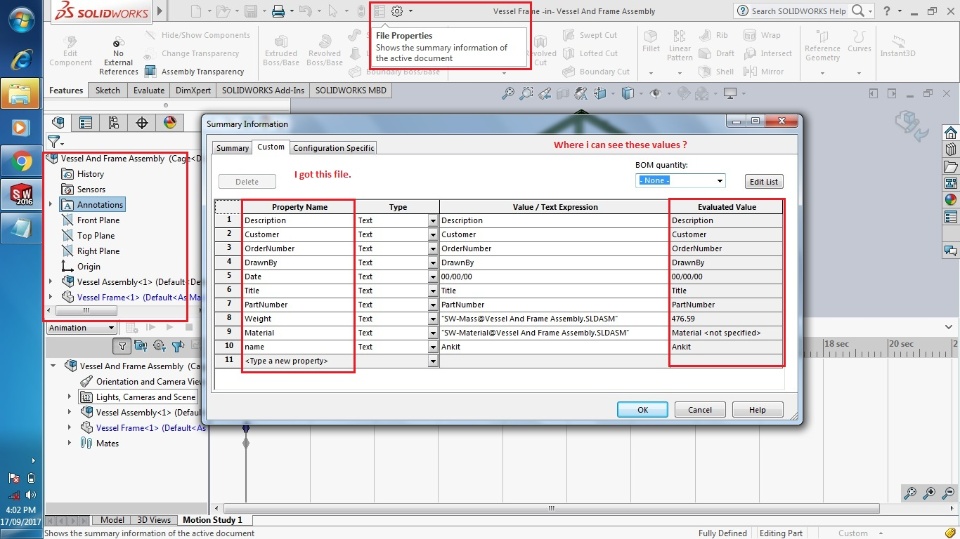Open the Options gear icon

[x=397, y=11]
